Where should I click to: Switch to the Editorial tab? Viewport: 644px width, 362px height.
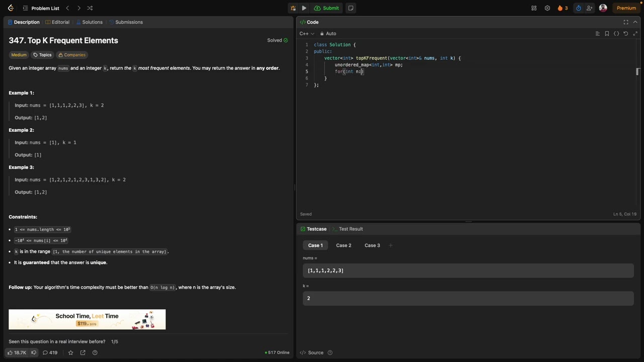(x=57, y=22)
